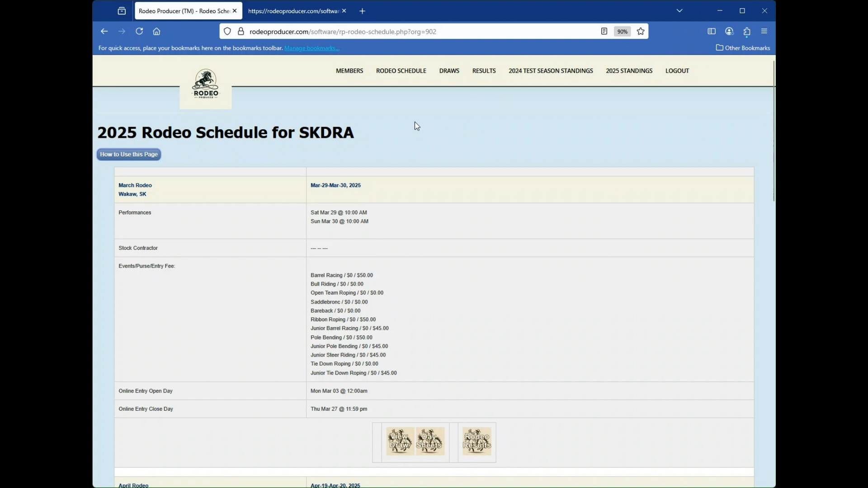Open the Day Sheets icon
This screenshot has width=868, height=488.
coord(429,441)
